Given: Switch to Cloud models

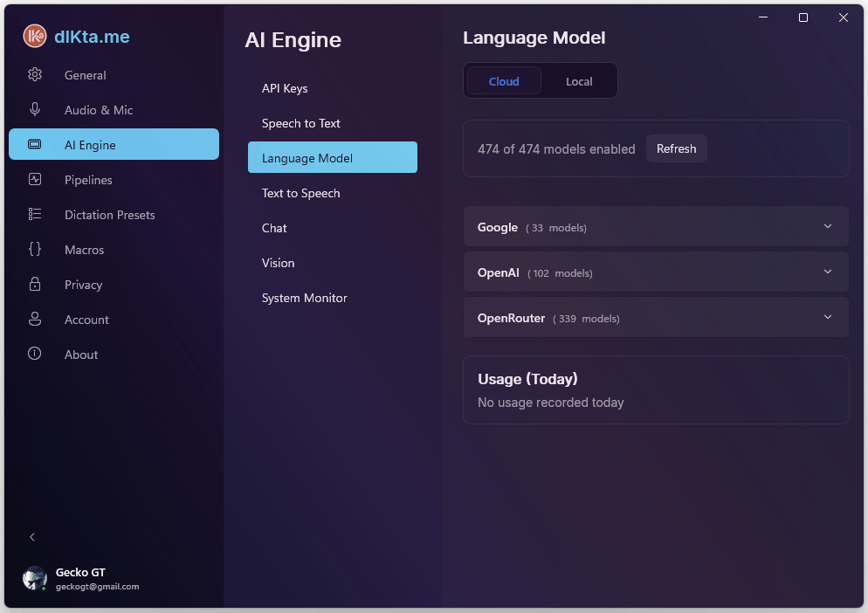Looking at the screenshot, I should point(504,81).
